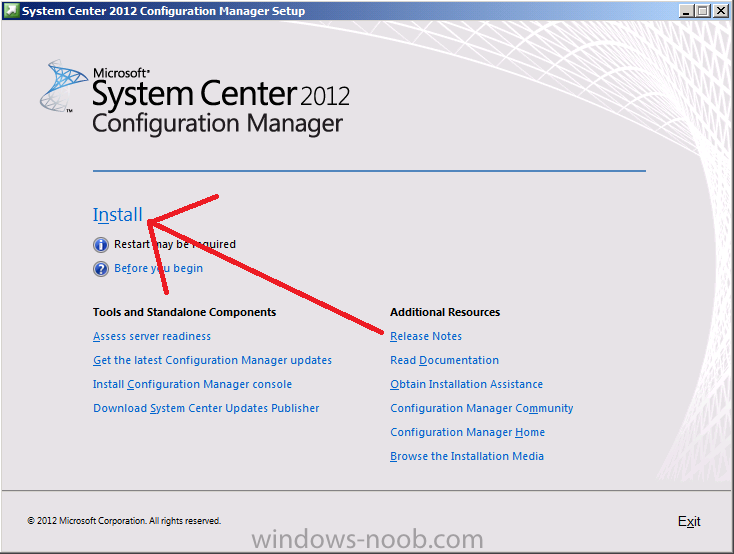Choose Install Configuration Manager console

192,384
